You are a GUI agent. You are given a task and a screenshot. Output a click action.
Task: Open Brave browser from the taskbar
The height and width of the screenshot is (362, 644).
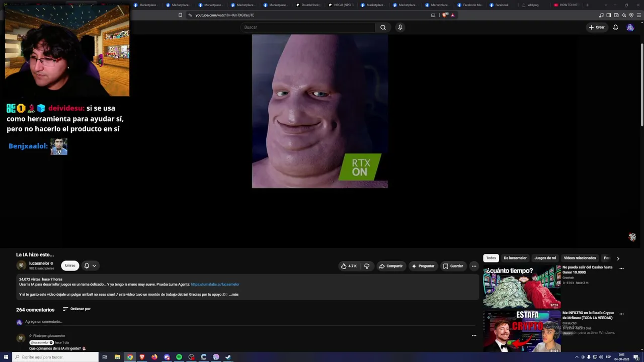142,357
